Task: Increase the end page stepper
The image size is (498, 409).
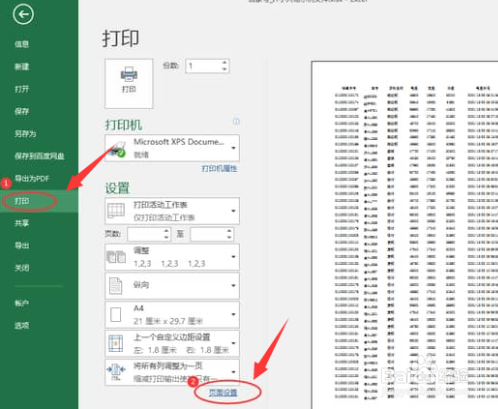Action: click(229, 231)
